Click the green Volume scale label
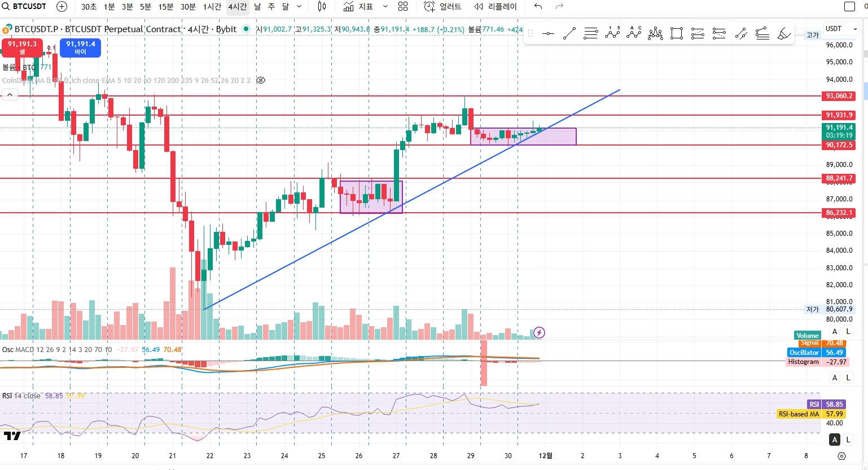Viewport: 868px width, 470px height. pyautogui.click(x=808, y=335)
